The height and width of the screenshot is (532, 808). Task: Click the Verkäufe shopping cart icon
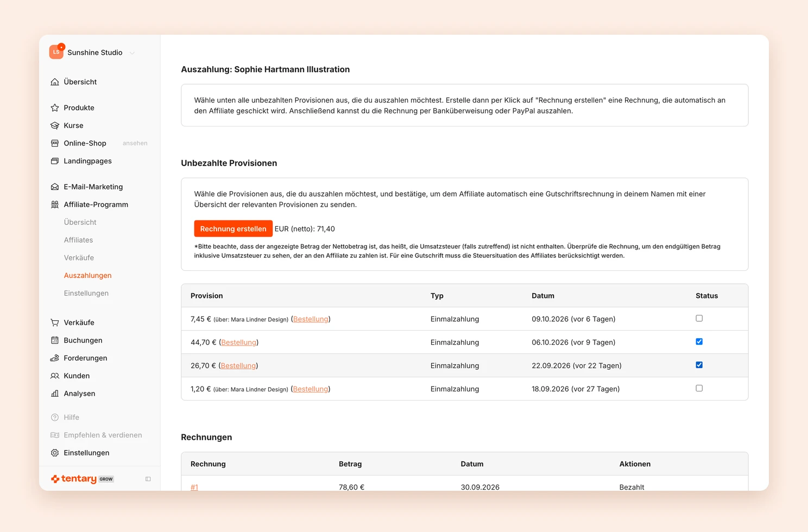pos(55,322)
